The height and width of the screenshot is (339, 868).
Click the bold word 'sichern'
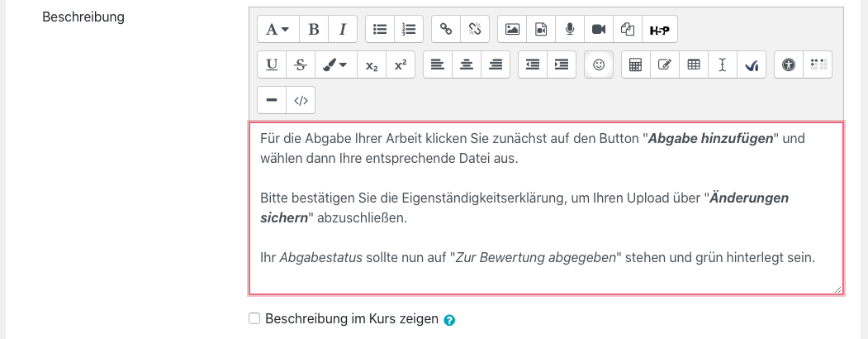pyautogui.click(x=284, y=217)
